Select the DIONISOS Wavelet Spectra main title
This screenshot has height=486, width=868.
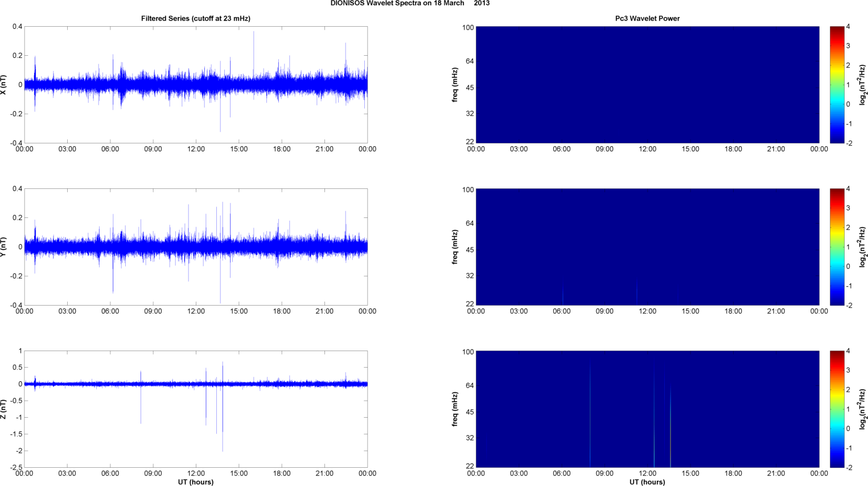pyautogui.click(x=410, y=3)
